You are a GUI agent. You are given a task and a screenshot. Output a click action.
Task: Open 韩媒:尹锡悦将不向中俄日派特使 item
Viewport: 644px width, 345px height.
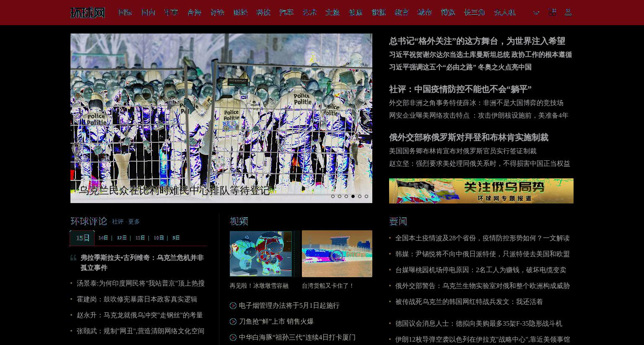(483, 254)
